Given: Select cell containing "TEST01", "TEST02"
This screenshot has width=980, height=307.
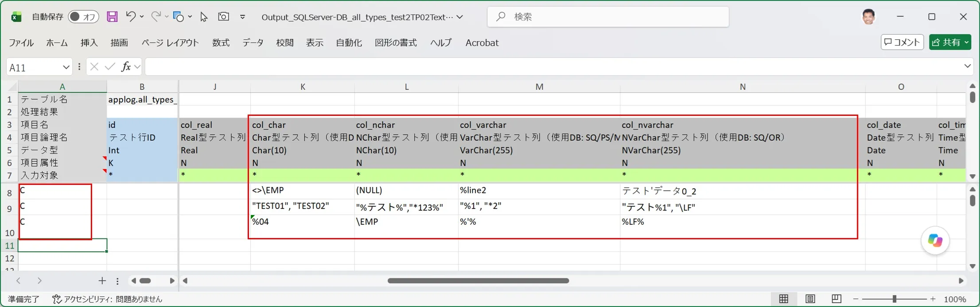Looking at the screenshot, I should [303, 207].
